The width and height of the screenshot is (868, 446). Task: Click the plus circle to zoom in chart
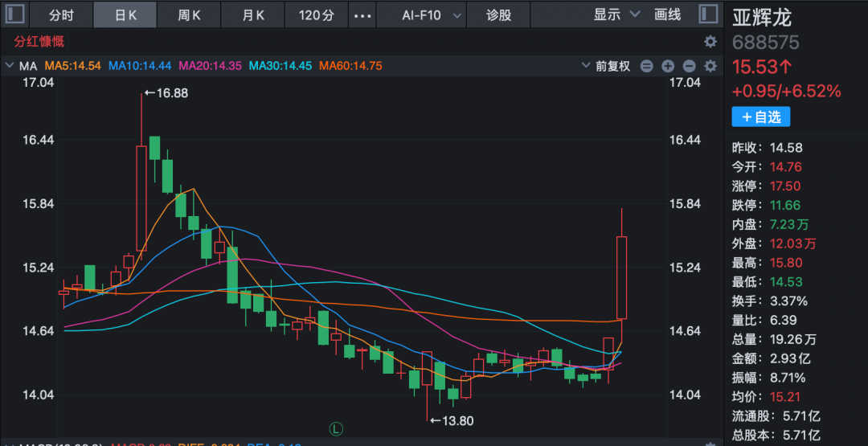tap(668, 66)
